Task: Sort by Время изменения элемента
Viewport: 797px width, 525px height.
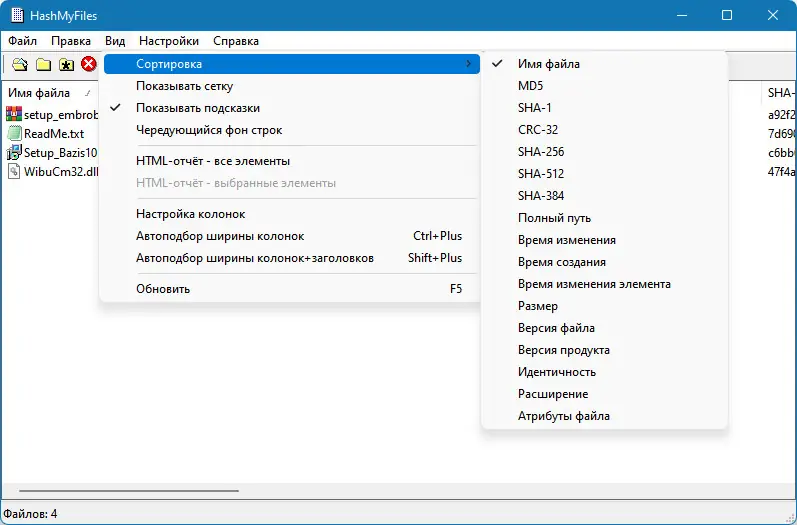Action: click(x=604, y=284)
